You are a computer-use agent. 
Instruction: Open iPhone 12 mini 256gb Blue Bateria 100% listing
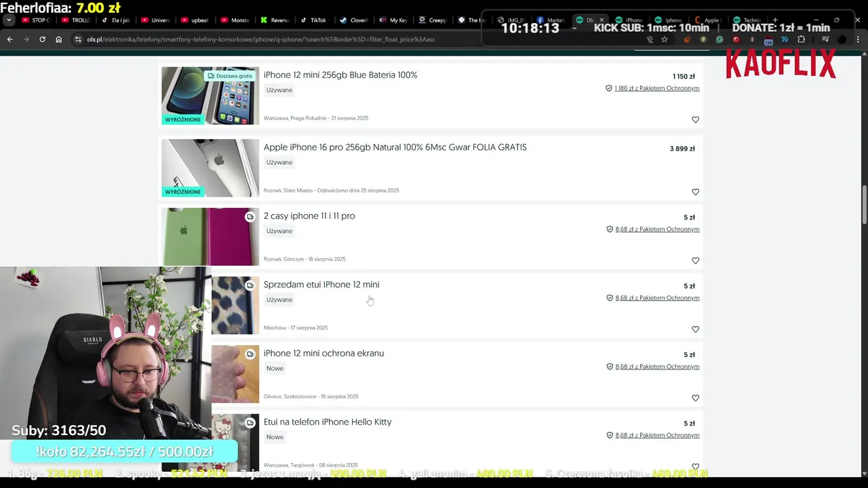(340, 75)
